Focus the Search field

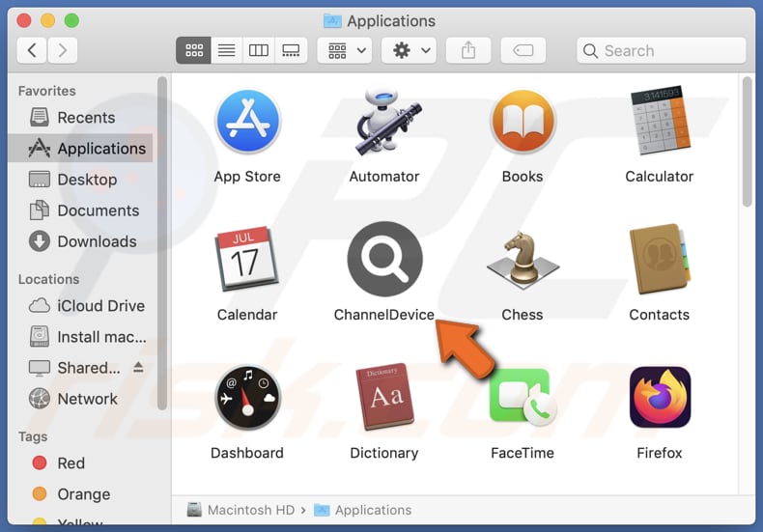(662, 50)
